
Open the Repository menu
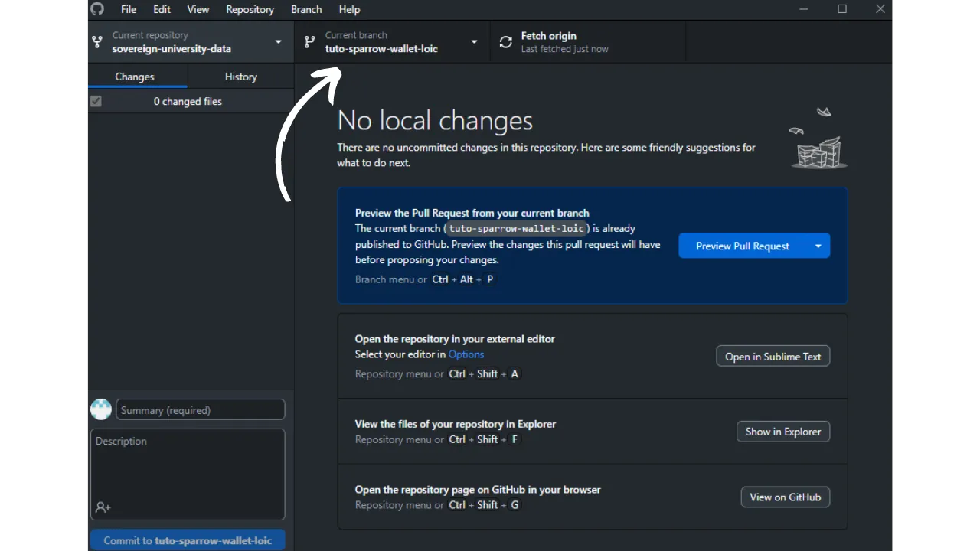pos(250,9)
